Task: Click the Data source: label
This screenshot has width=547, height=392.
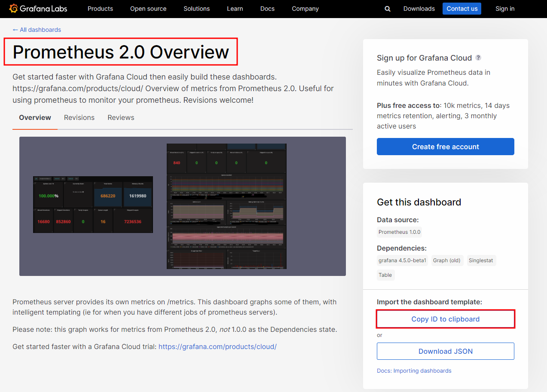Action: click(x=397, y=220)
